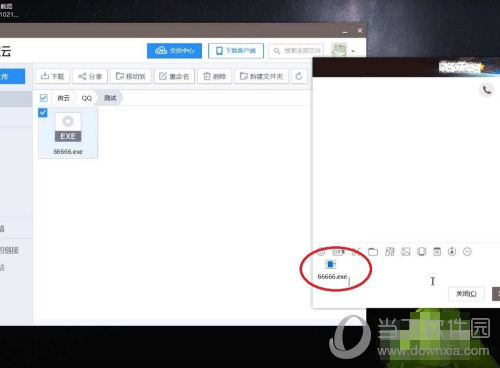Click the window-shake phone icon in chat toolbar
The width and height of the screenshot is (500, 368).
[x=422, y=252]
